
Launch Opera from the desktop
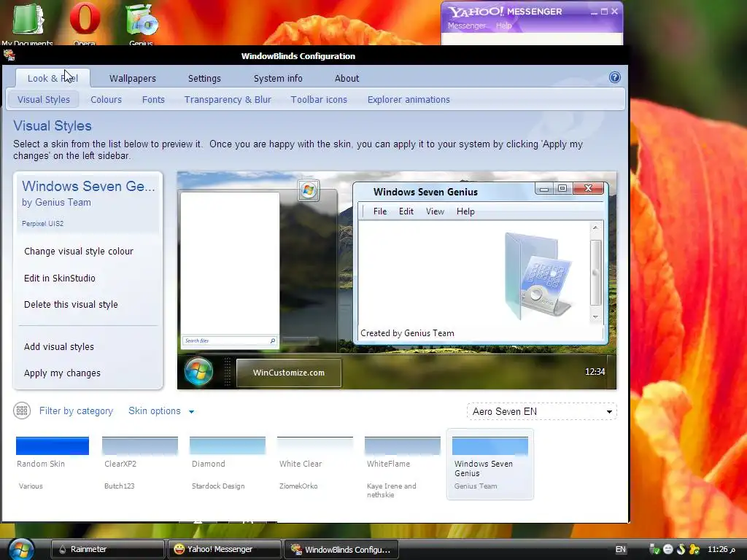85,24
